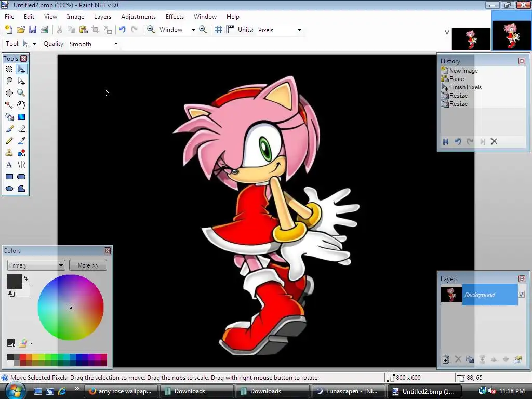Select the Rectangle Select tool
The image size is (532, 399).
click(x=9, y=69)
